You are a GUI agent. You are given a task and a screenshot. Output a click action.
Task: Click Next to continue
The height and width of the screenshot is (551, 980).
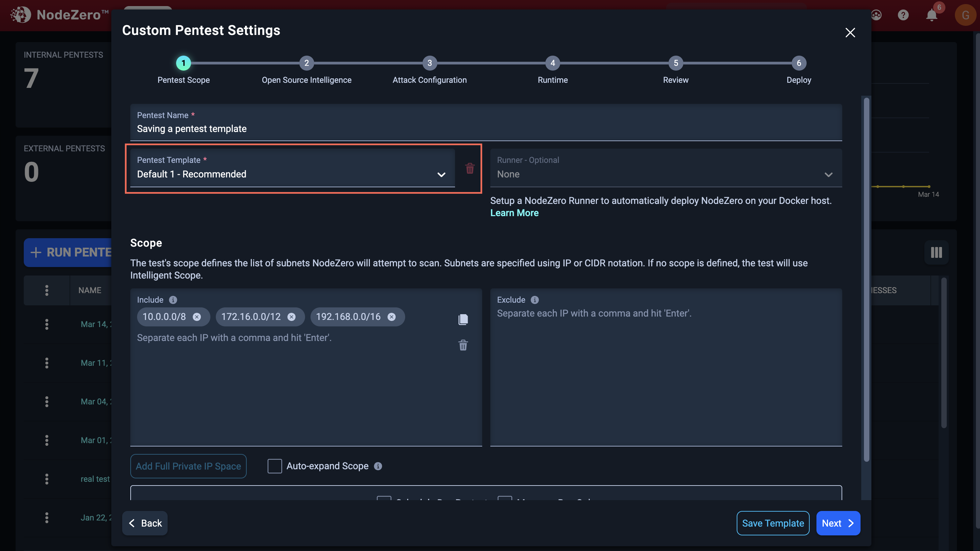(838, 523)
